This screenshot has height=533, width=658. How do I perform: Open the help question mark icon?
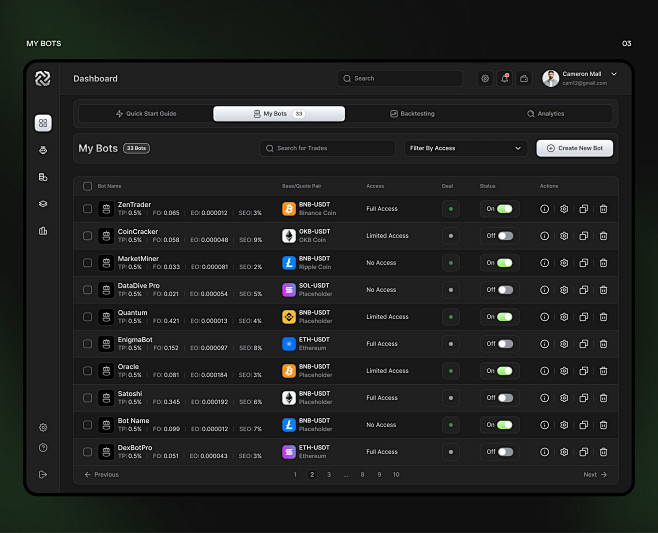click(43, 447)
